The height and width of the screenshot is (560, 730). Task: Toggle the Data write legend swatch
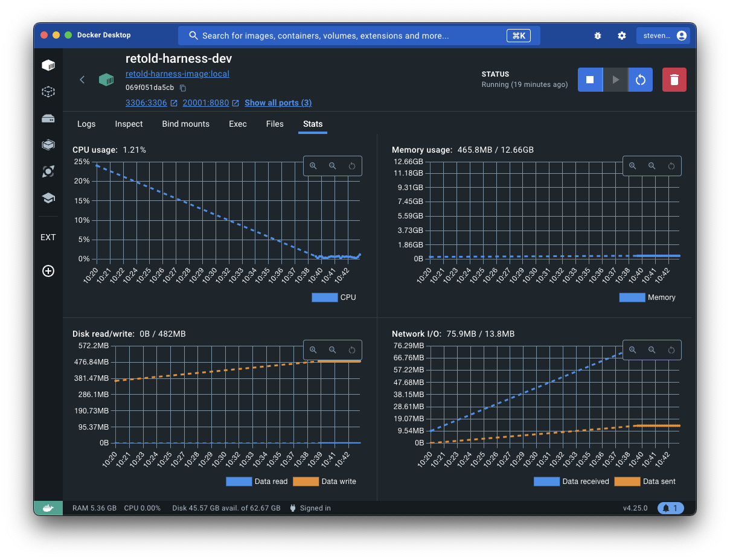(x=306, y=482)
